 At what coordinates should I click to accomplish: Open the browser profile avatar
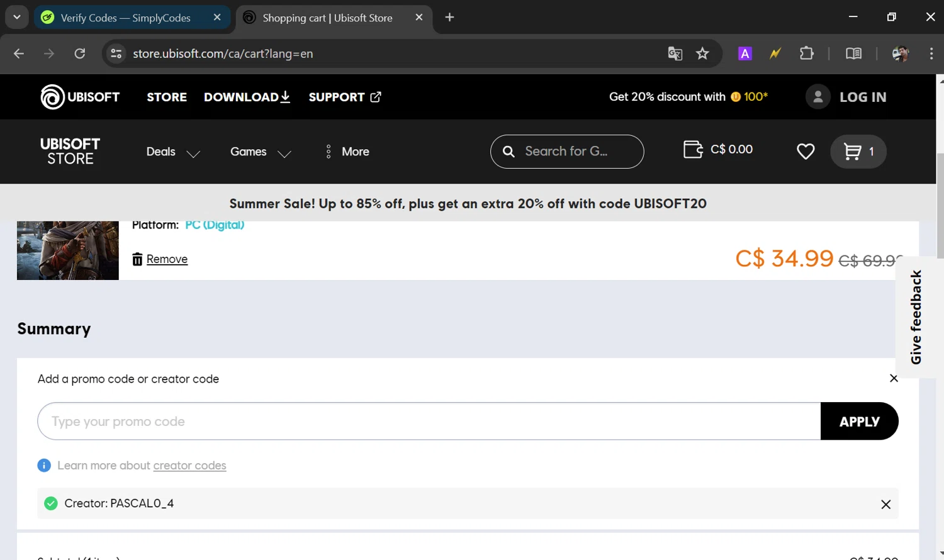tap(901, 53)
